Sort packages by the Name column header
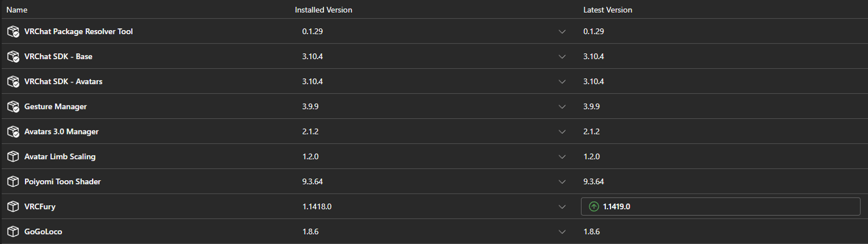868x244 pixels. (x=17, y=10)
